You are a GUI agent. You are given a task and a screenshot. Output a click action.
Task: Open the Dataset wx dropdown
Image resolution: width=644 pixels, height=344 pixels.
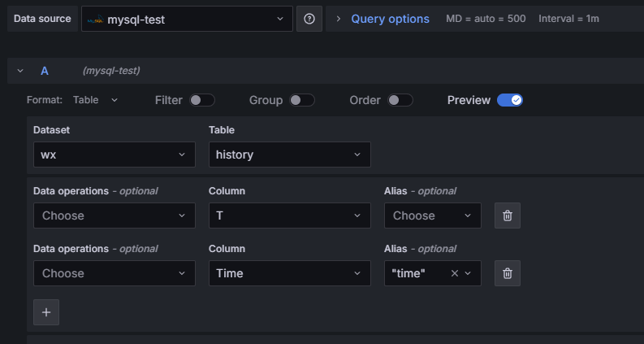click(x=115, y=155)
